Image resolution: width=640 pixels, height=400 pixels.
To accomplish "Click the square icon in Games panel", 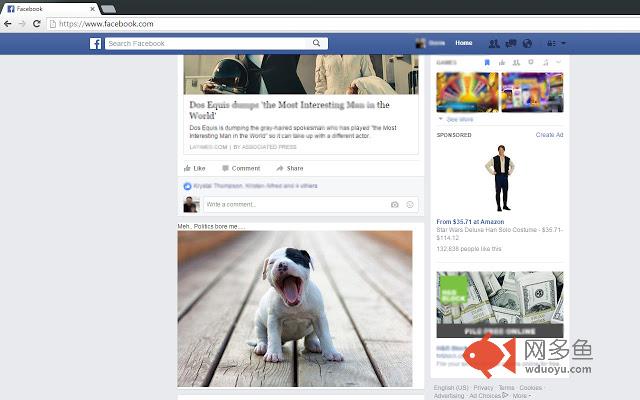I will click(531, 62).
